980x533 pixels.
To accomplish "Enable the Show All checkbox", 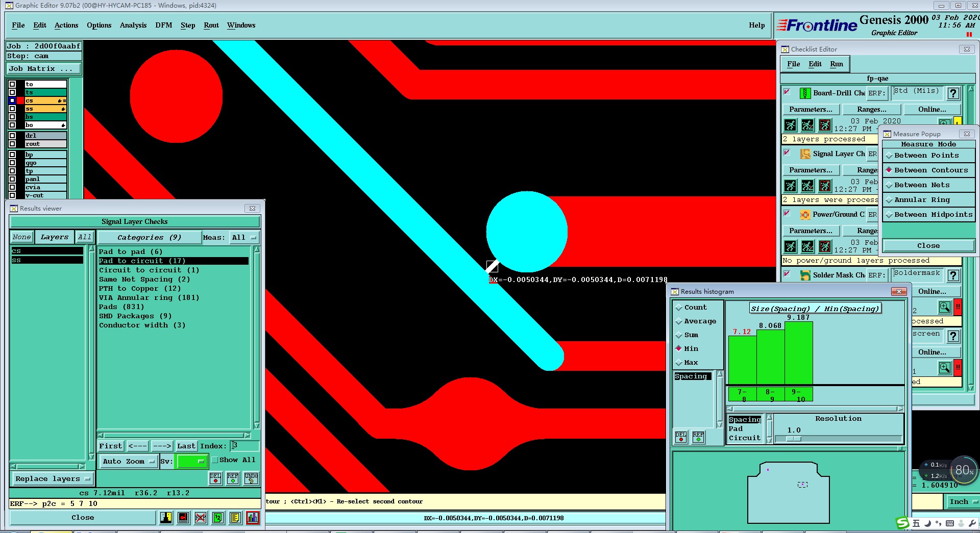I will pos(215,460).
